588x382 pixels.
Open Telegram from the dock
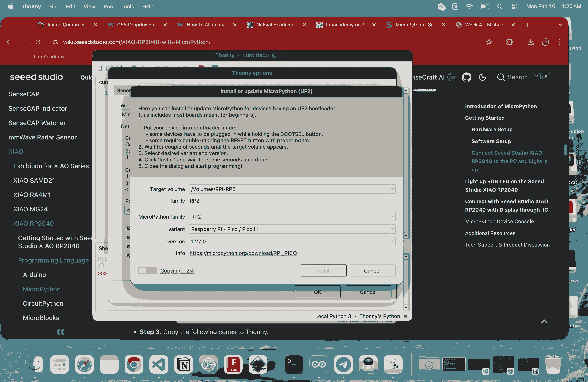(x=343, y=364)
